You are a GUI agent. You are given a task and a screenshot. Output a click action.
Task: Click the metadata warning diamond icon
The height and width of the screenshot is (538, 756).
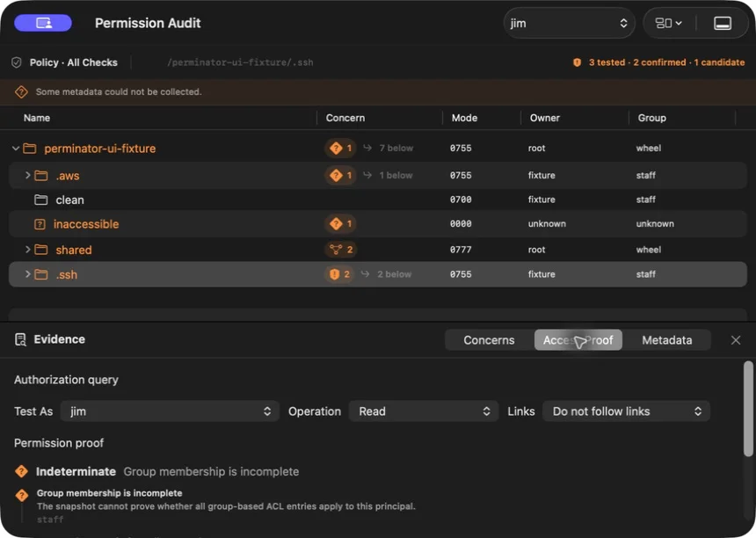[21, 91]
